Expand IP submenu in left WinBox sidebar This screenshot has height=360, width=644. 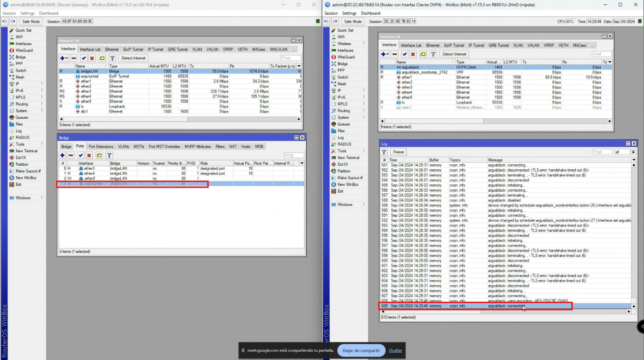[42, 84]
